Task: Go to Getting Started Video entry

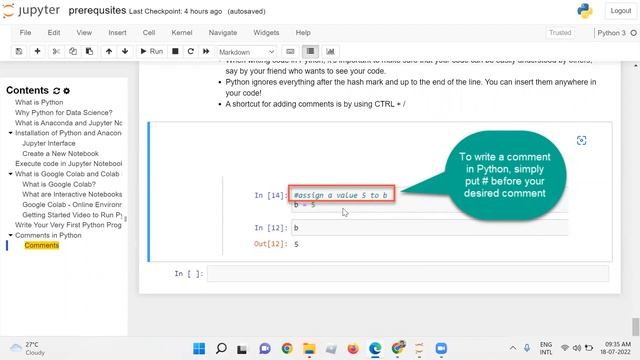Action: tap(72, 215)
